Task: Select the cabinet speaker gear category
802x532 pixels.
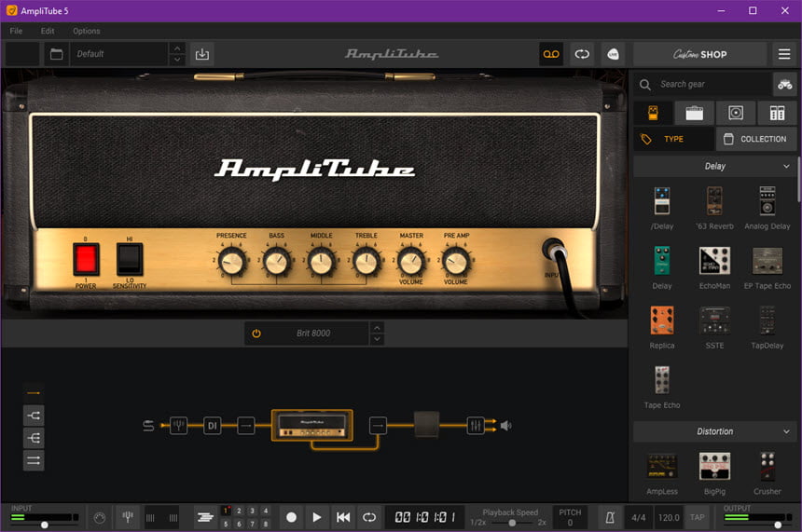Action: (x=736, y=113)
